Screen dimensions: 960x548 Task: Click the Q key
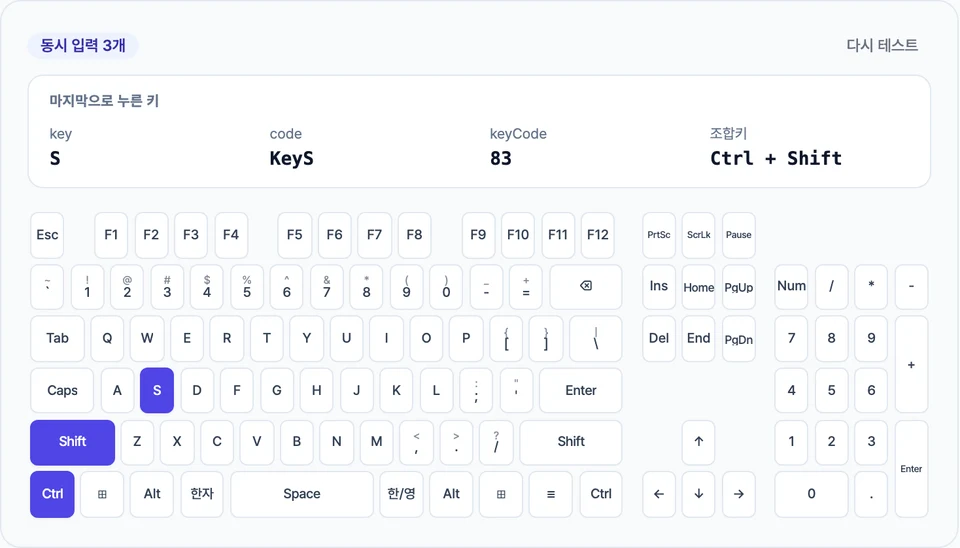click(107, 339)
